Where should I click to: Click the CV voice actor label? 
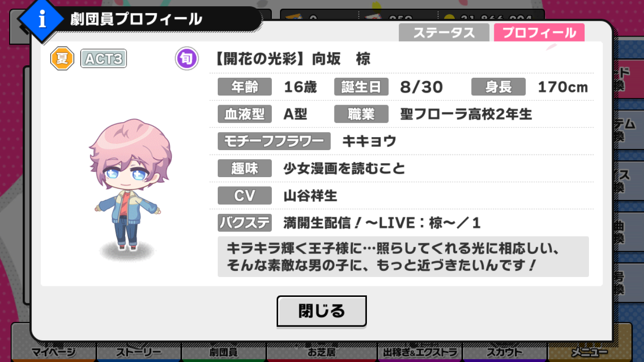click(x=245, y=196)
